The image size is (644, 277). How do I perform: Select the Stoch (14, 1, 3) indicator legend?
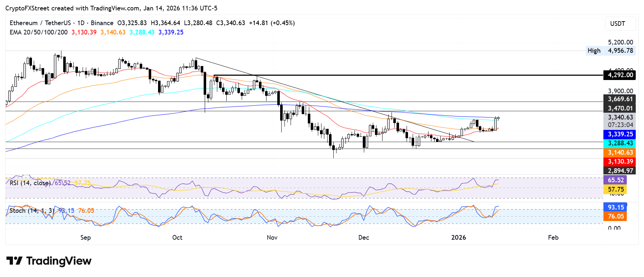(32, 211)
